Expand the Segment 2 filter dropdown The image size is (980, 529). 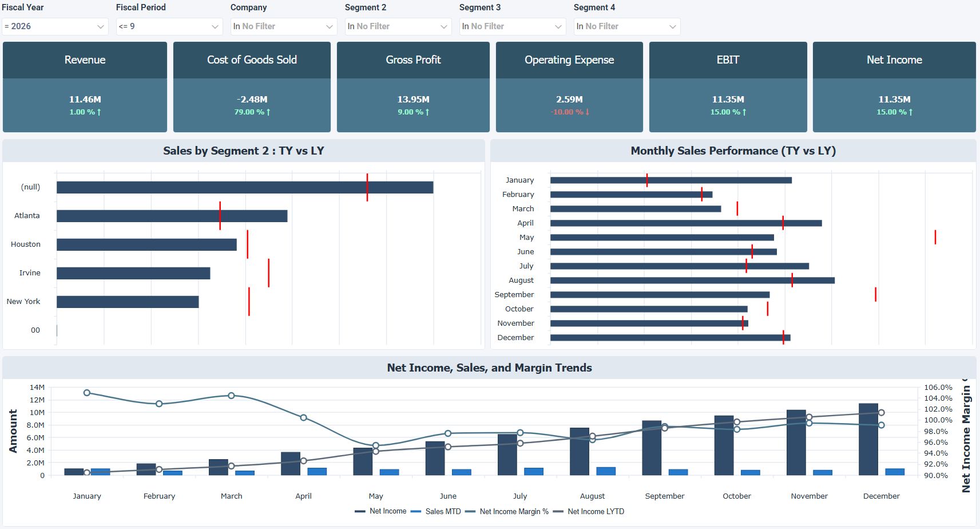tap(398, 26)
